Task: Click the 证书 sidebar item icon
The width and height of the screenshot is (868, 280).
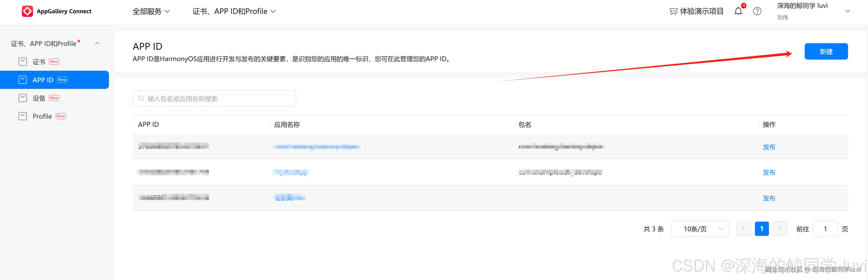Action: (22, 62)
